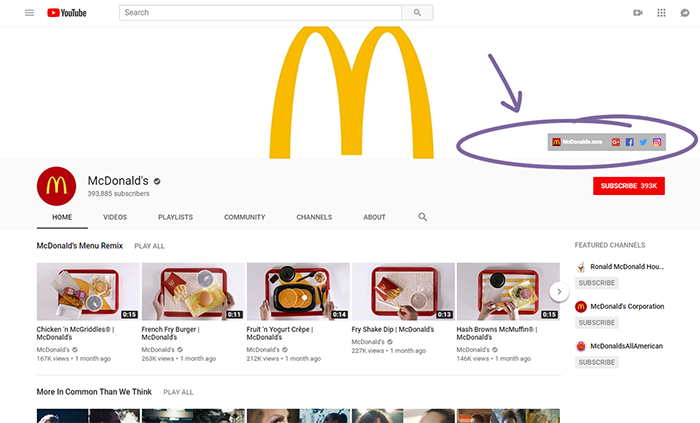Open Hash Browns McMuffin video thumbnail
The height and width of the screenshot is (423, 700).
click(x=508, y=291)
